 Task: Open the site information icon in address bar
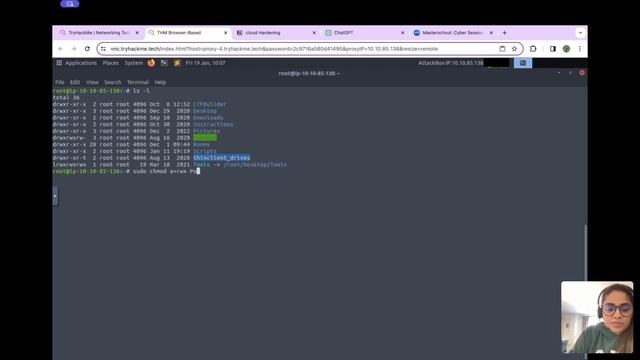coord(104,49)
